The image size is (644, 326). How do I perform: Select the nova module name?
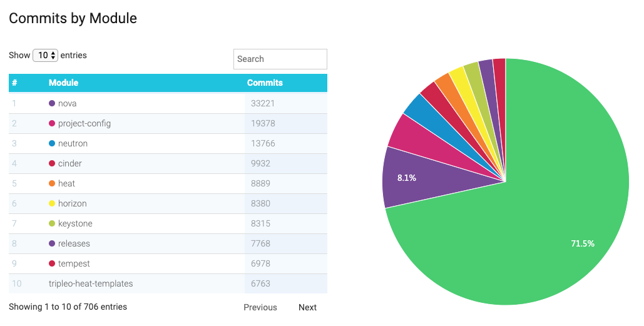click(x=68, y=103)
